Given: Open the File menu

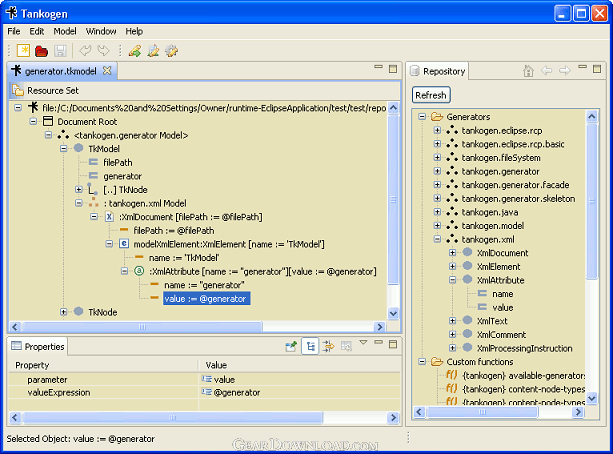Looking at the screenshot, I should point(14,31).
